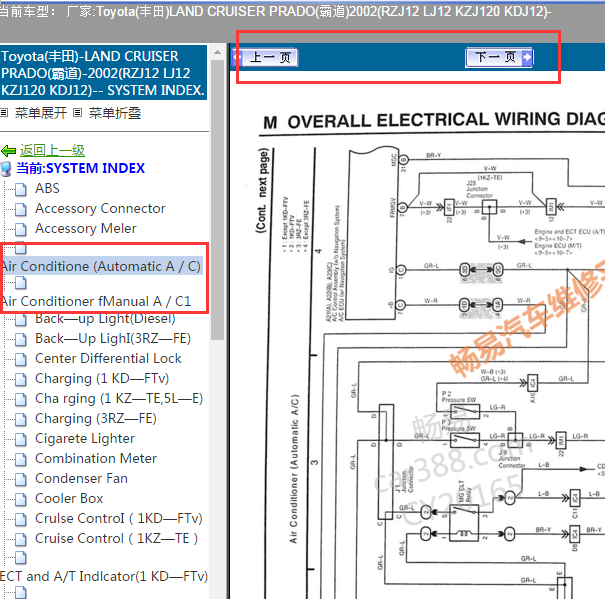Go to previous page with 上一页 button
605x599 pixels.
tap(265, 58)
